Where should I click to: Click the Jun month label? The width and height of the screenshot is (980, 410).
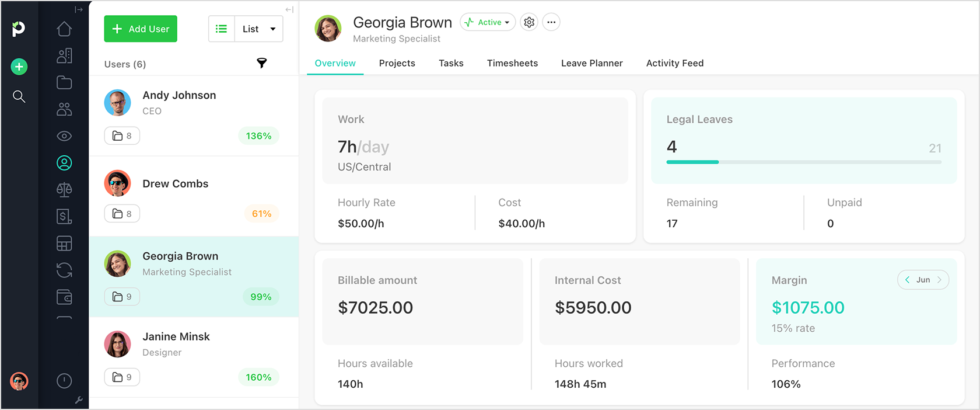(923, 280)
